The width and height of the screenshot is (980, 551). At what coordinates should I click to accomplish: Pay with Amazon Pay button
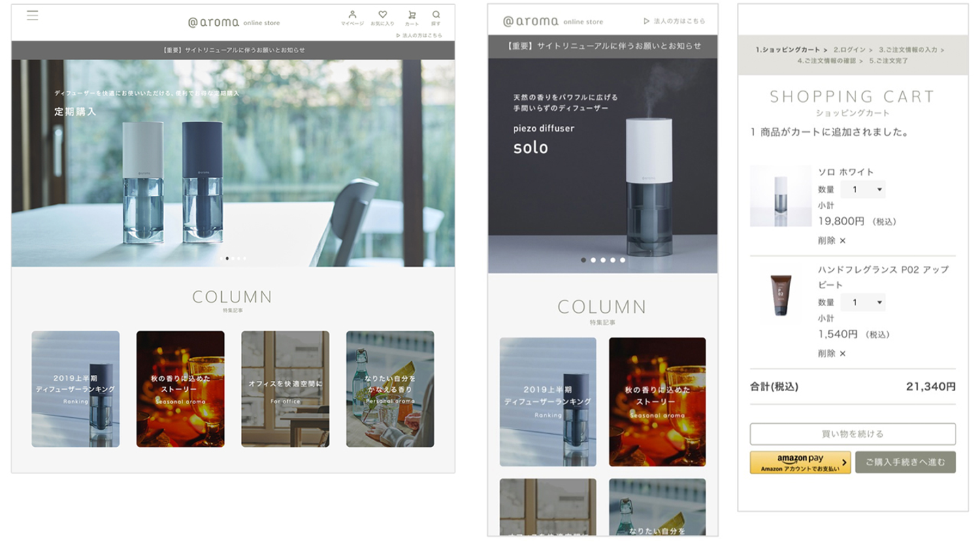pos(800,463)
